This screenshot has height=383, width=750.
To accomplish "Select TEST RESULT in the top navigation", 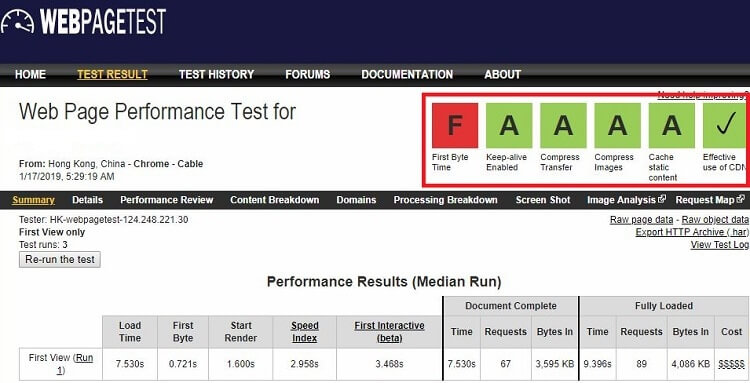I will 112,75.
